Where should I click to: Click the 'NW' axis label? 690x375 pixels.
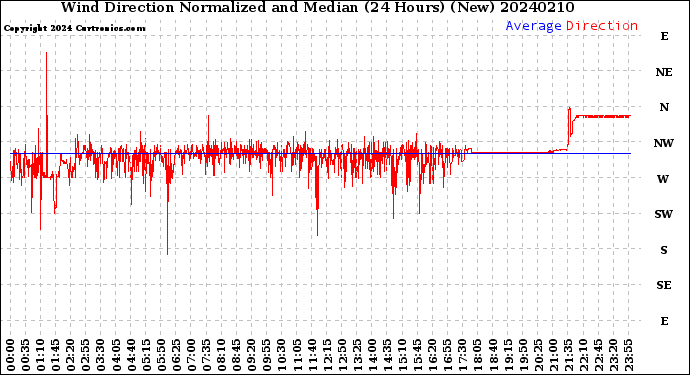point(663,143)
